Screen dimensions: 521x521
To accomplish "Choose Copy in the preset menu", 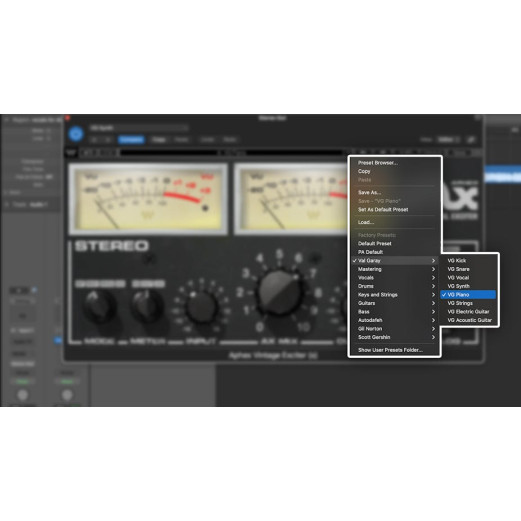I will point(364,171).
